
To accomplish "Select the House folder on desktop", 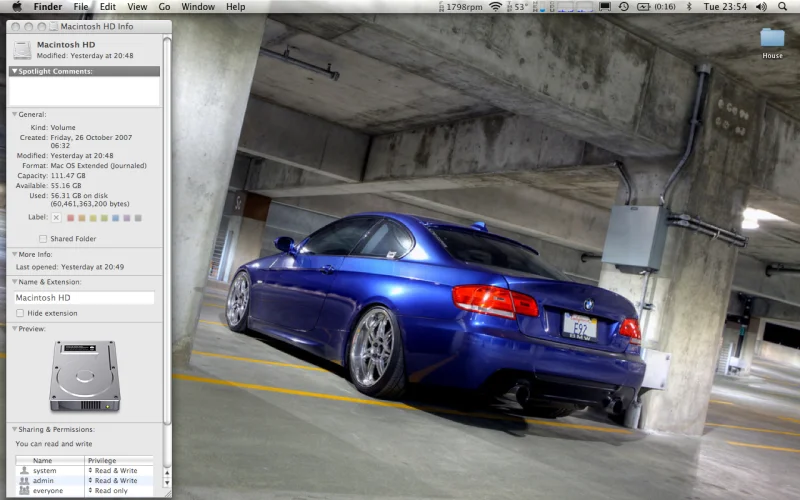I will pos(772,43).
